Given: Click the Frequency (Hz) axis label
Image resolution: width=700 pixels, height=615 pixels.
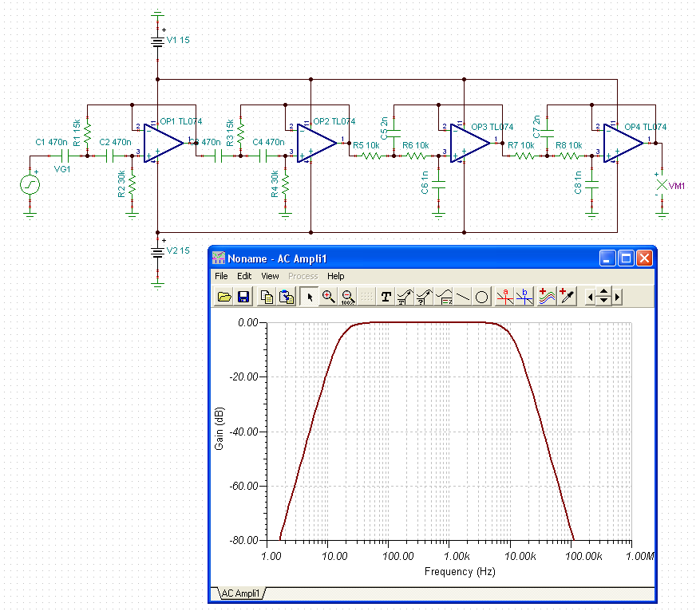Looking at the screenshot, I should coord(460,571).
